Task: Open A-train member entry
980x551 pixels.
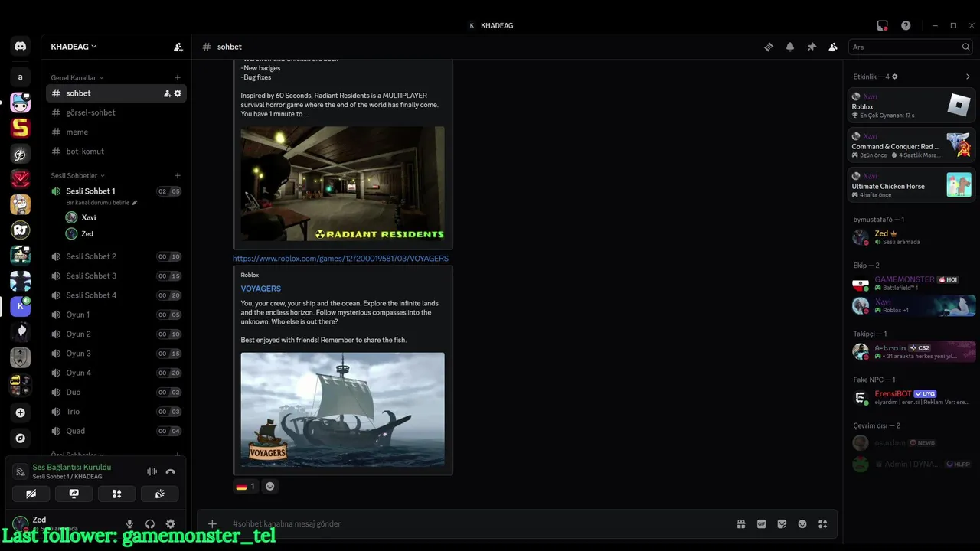Action: [x=911, y=352]
